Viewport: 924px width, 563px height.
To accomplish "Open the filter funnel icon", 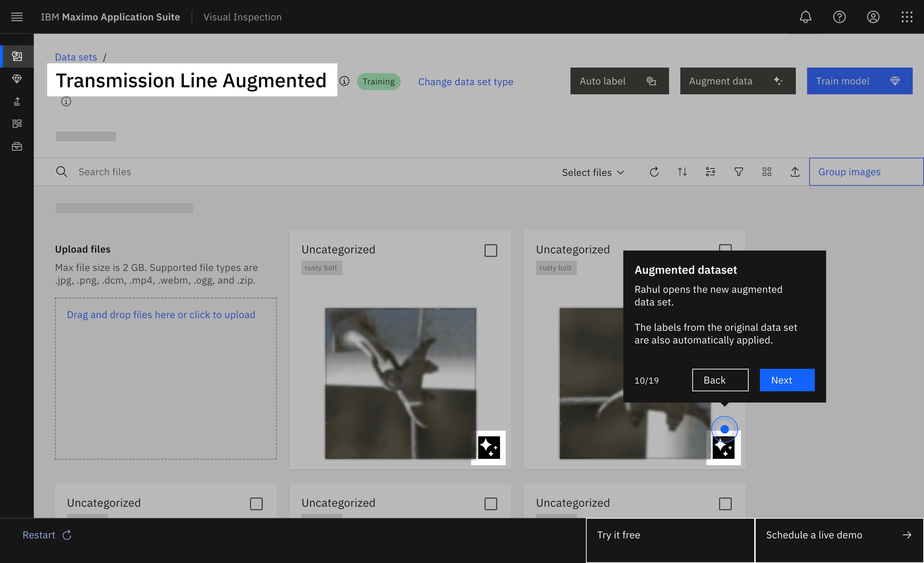I will (x=738, y=172).
